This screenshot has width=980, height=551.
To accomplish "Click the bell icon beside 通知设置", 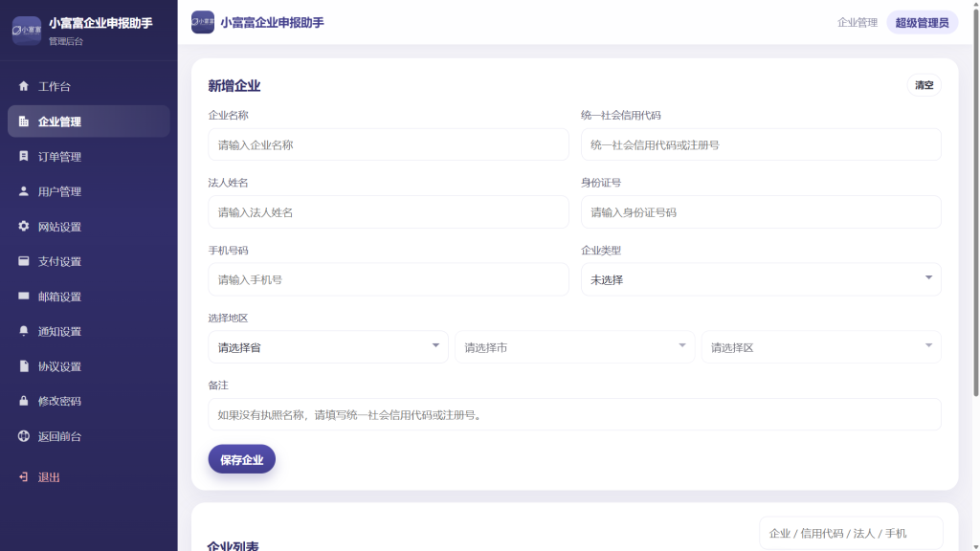I will pyautogui.click(x=24, y=331).
